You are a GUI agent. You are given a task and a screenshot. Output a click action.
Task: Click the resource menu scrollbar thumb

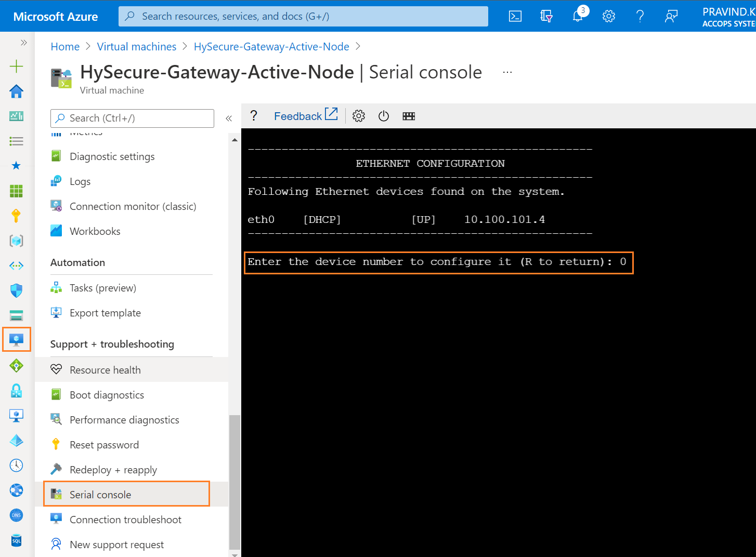click(x=234, y=482)
